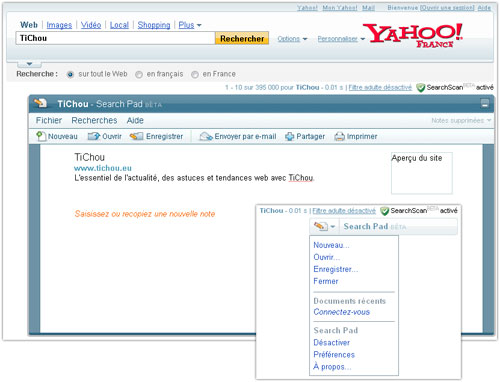The width and height of the screenshot is (500, 382).
Task: Select the 'en France' radio option
Action: (195, 74)
